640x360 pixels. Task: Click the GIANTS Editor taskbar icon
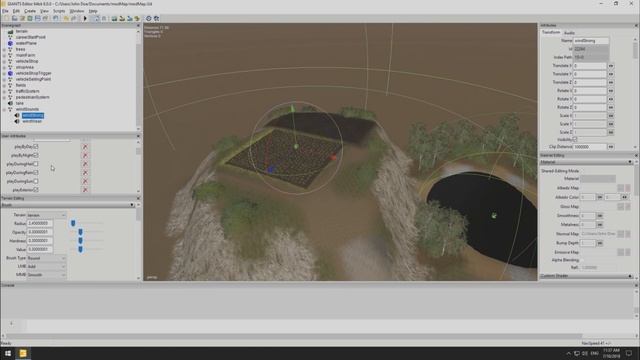[x=23, y=353]
